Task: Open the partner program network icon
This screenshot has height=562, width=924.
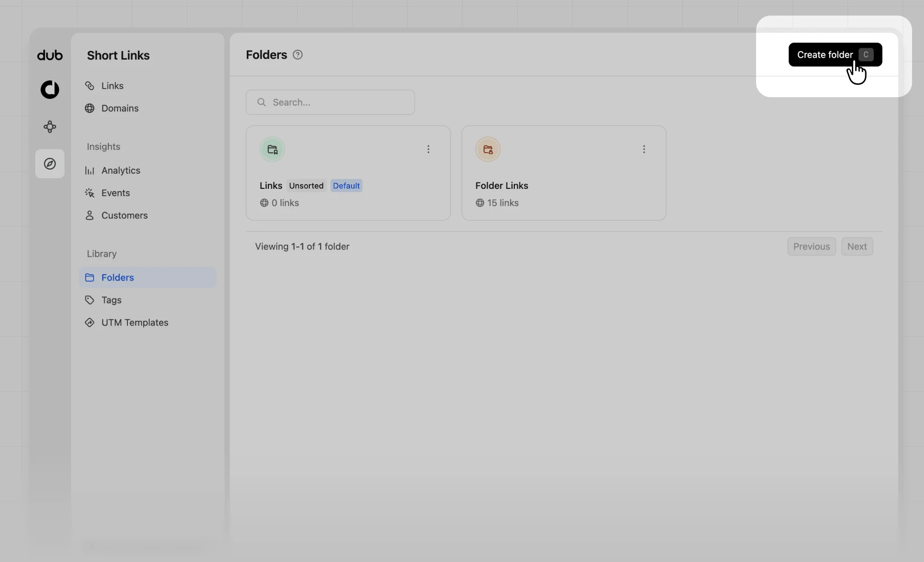Action: (50, 127)
